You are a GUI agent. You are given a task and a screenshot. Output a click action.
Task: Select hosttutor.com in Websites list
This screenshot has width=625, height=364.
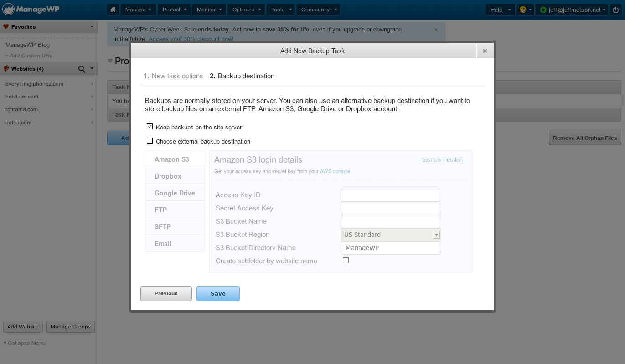(x=22, y=97)
